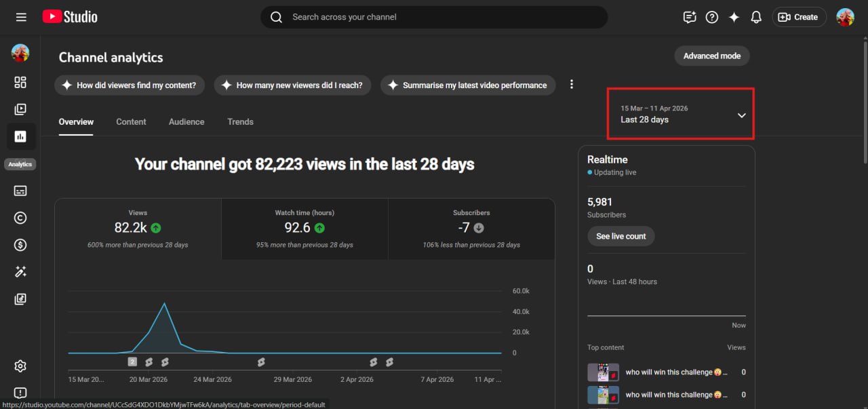Open the send feedback icon in top bar
The image size is (868, 409).
pyautogui.click(x=690, y=18)
